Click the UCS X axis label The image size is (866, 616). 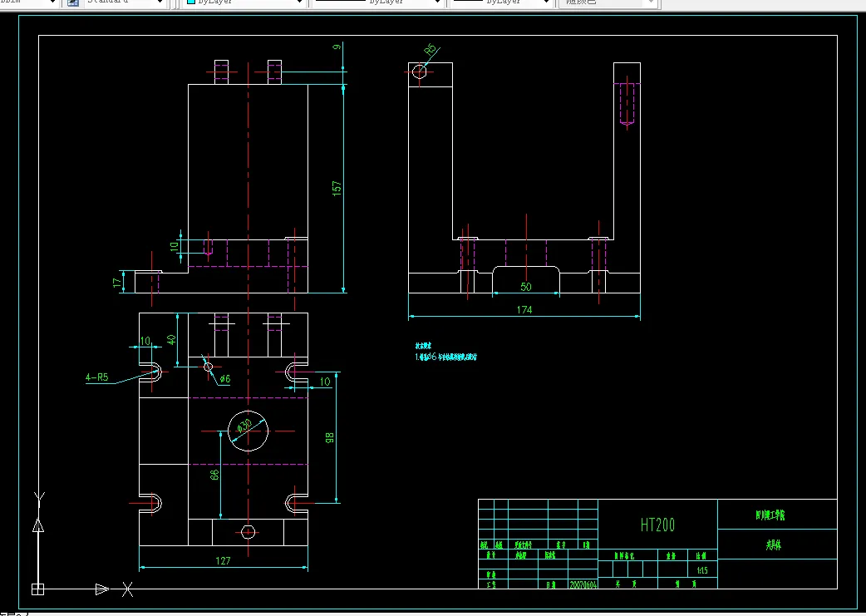128,589
